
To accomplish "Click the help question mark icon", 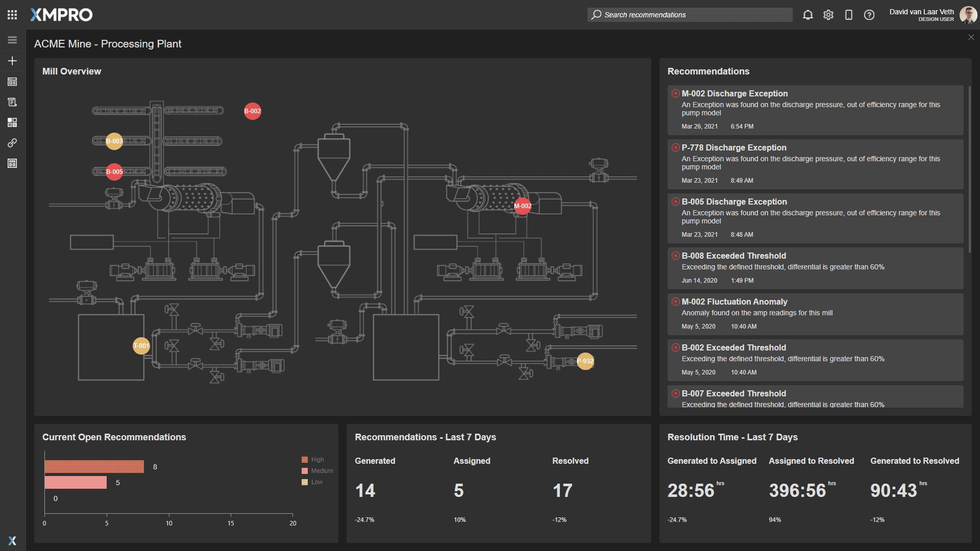I will coord(869,15).
